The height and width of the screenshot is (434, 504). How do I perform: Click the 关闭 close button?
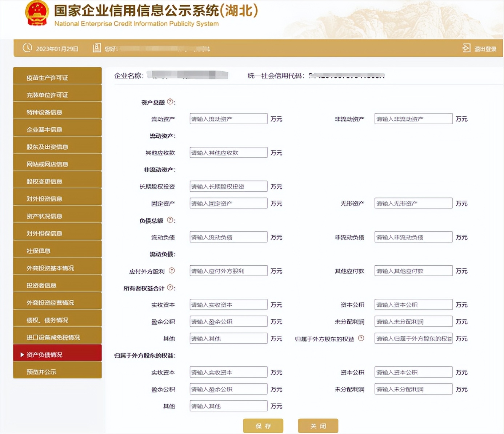pos(318,425)
